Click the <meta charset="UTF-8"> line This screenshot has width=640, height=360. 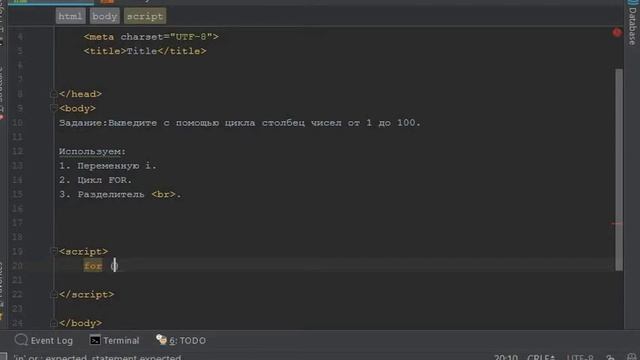(x=151, y=37)
